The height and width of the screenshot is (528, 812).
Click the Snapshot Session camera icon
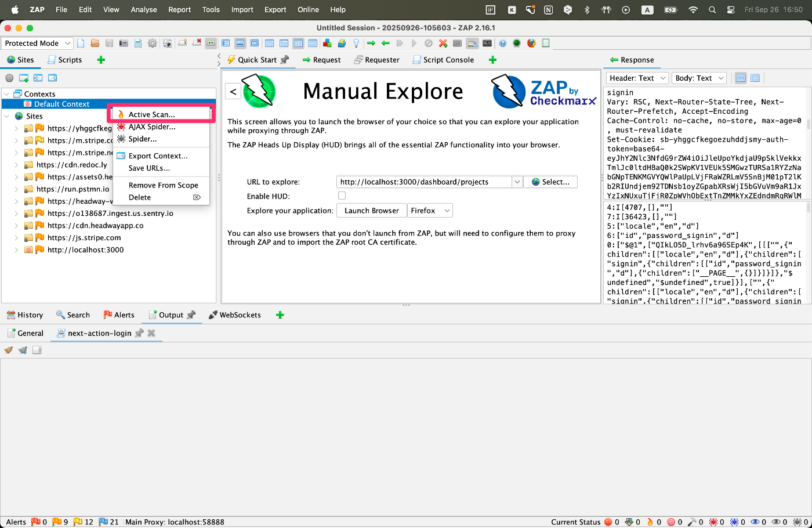click(x=124, y=43)
